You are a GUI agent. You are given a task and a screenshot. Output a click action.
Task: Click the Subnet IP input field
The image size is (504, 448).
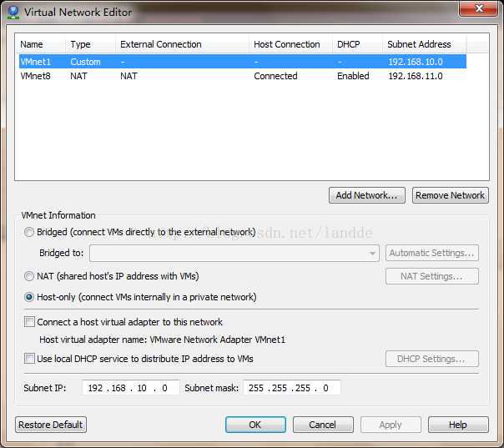tap(131, 388)
